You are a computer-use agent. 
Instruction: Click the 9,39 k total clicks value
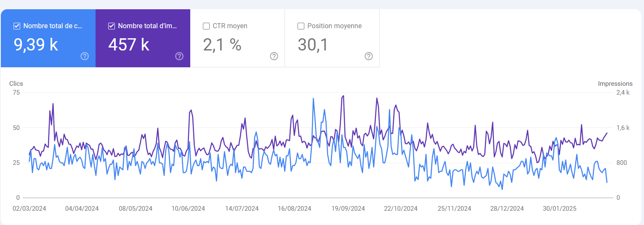point(36,44)
